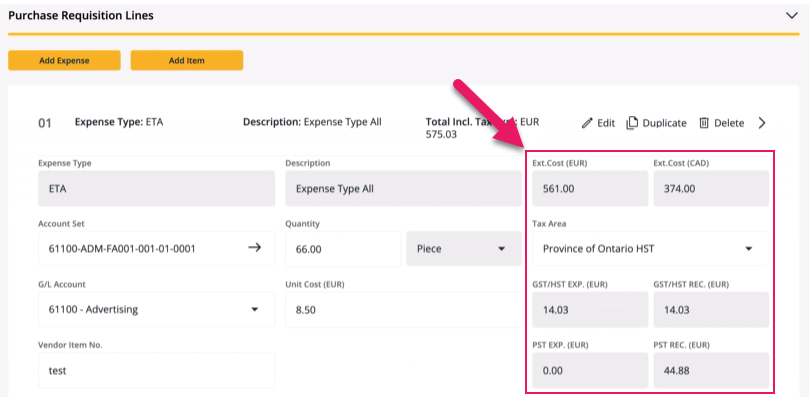
Task: Click the header total amount 575.03
Action: (441, 135)
